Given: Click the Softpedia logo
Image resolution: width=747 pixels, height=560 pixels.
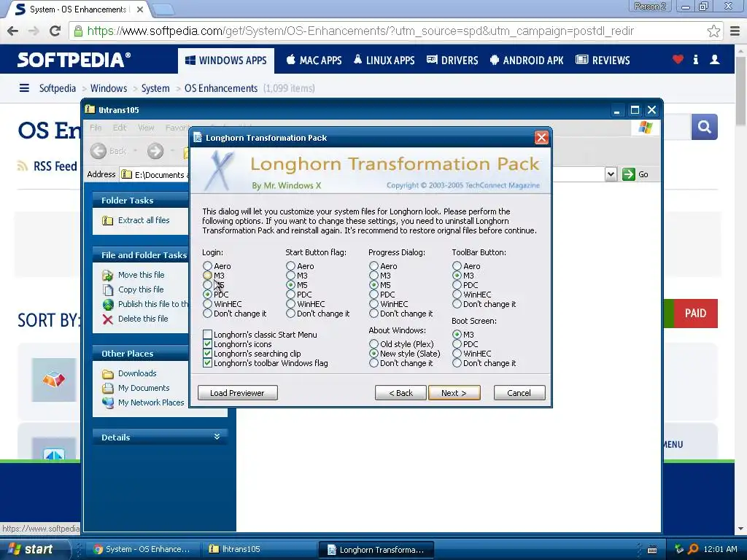Looking at the screenshot, I should [x=74, y=60].
